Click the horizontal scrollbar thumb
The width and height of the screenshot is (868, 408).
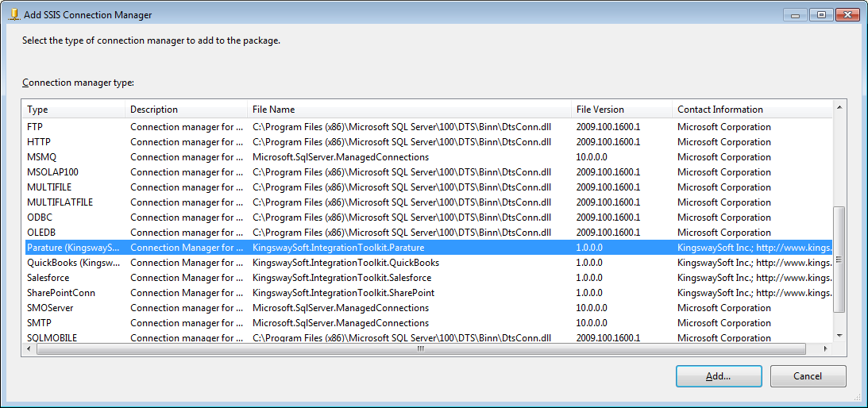(x=420, y=348)
